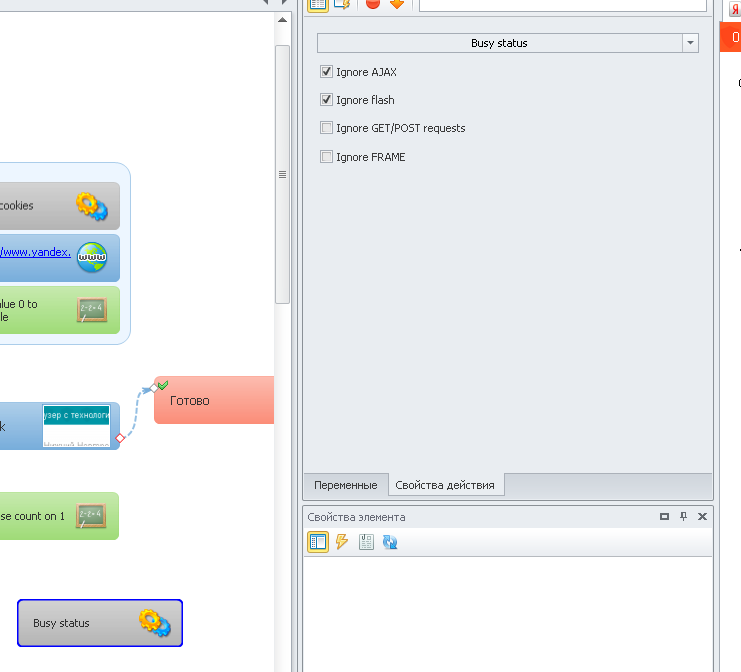Pin the Свойства элемента panel
The image size is (741, 672).
coord(683,517)
